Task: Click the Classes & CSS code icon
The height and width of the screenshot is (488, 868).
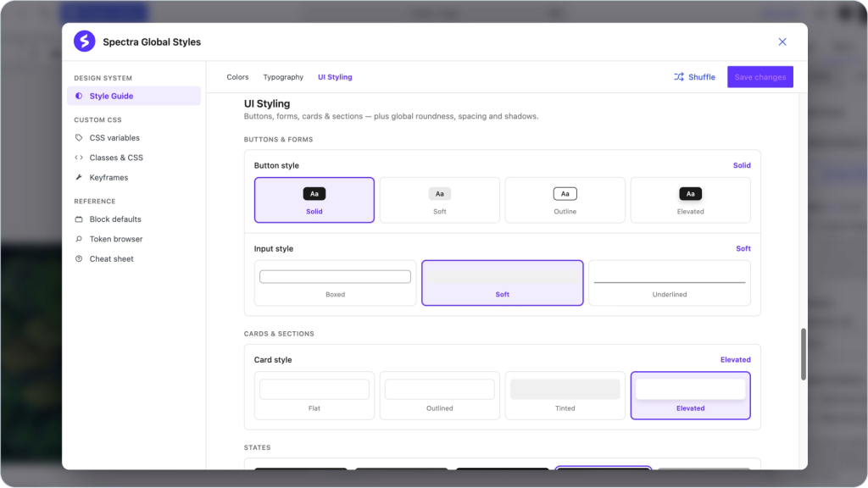Action: tap(79, 158)
